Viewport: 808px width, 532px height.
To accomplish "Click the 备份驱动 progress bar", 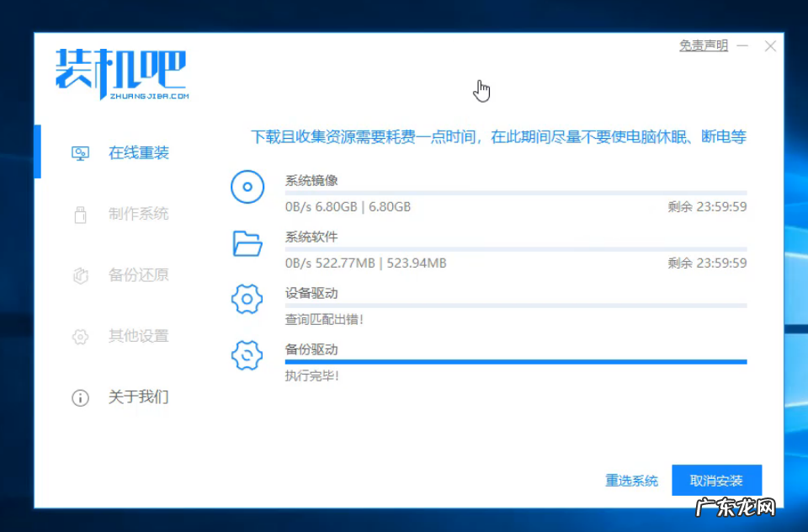I will [515, 362].
